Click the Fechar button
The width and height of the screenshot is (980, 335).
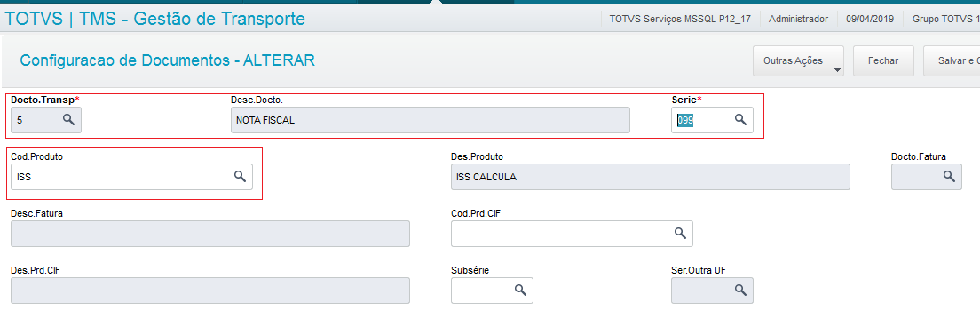point(884,60)
